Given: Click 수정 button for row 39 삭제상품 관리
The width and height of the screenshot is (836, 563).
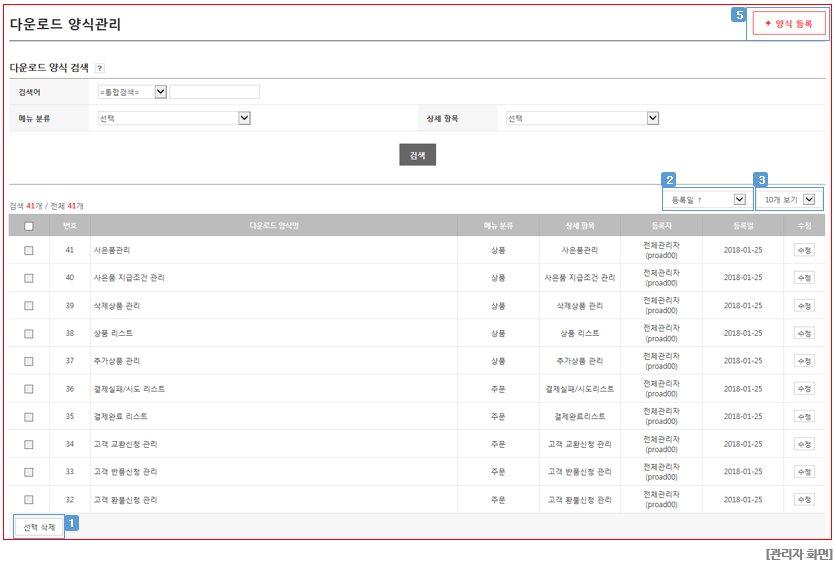Looking at the screenshot, I should pos(805,306).
